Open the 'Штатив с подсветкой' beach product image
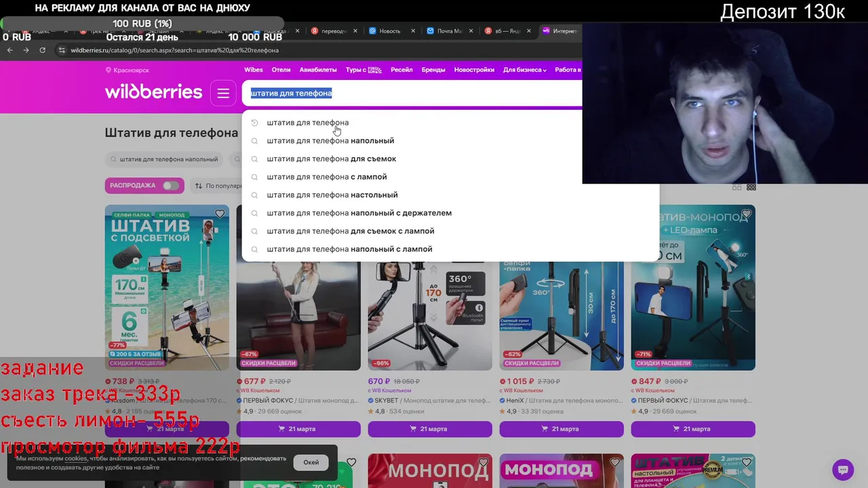Screen dimensions: 868x488 click(167, 287)
